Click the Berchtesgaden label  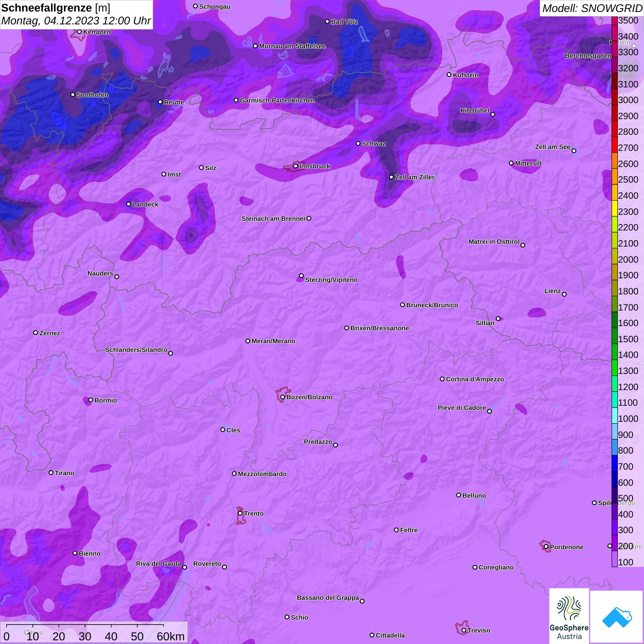[588, 56]
